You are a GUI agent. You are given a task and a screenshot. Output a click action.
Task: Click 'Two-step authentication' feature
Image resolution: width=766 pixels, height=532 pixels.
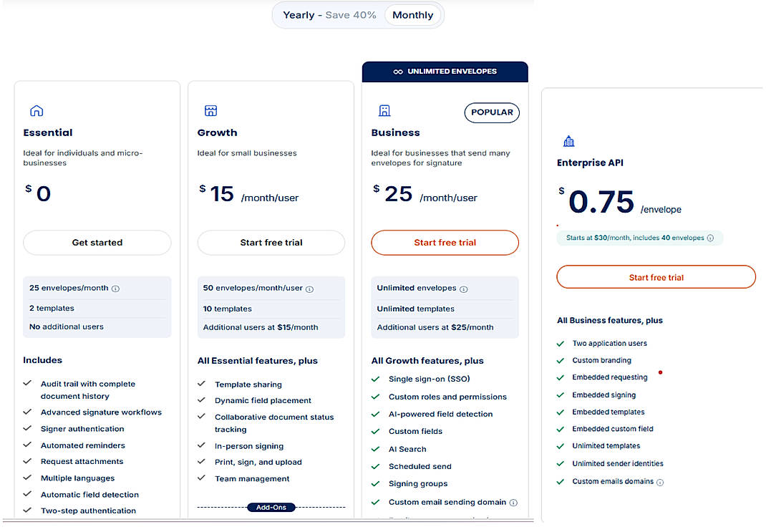(89, 511)
